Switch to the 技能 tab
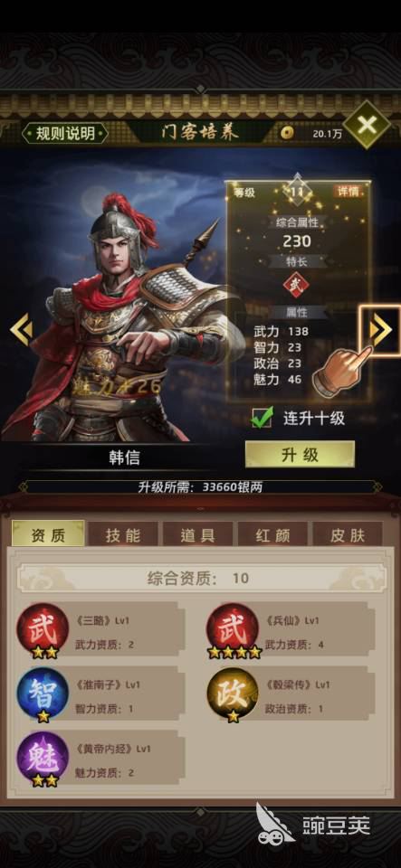Viewport: 401px width, 868px height. tap(123, 535)
